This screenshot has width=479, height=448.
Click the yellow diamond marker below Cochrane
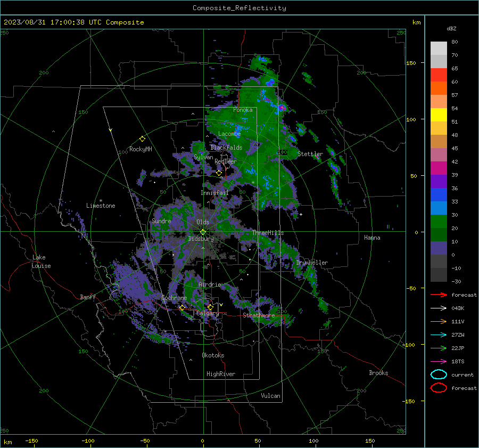[x=183, y=308]
